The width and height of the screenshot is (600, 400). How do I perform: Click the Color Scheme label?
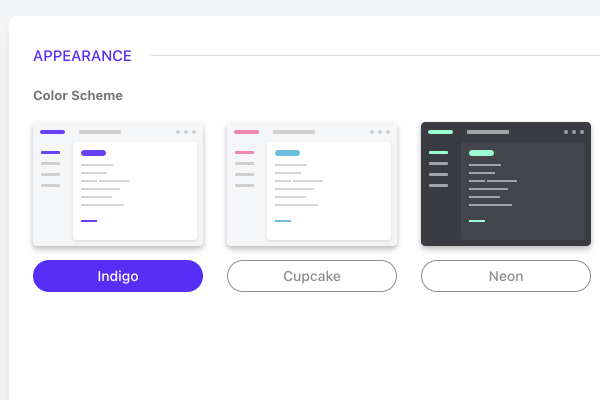click(78, 95)
